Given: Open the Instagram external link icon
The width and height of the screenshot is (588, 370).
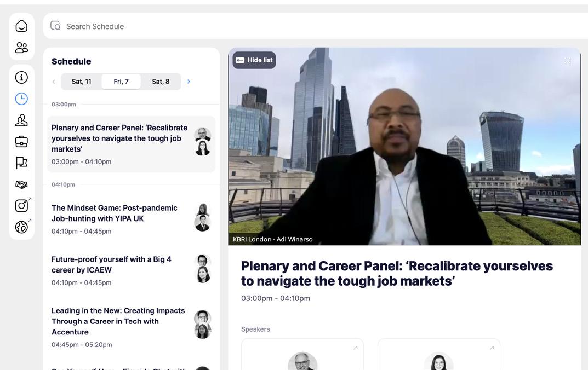Looking at the screenshot, I should [x=22, y=205].
